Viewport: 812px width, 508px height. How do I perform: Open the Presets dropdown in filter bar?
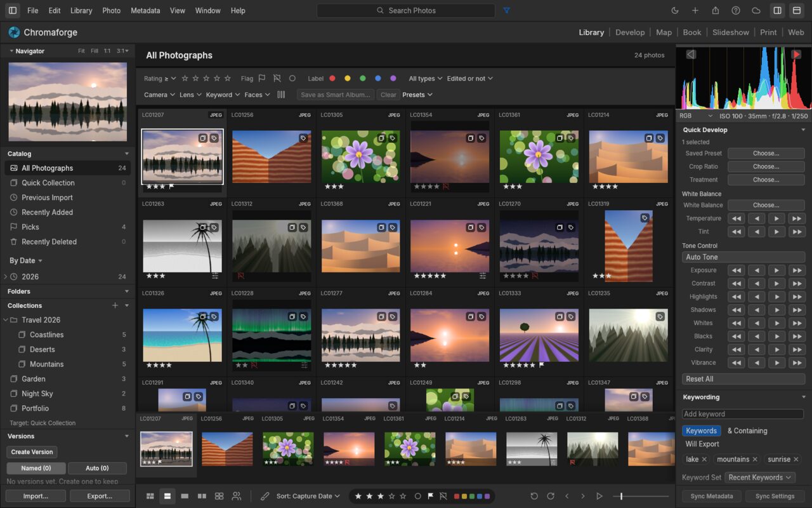pyautogui.click(x=417, y=95)
